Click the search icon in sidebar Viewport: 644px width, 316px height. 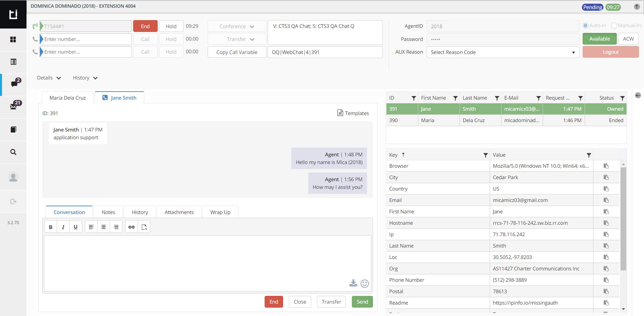pos(13,152)
